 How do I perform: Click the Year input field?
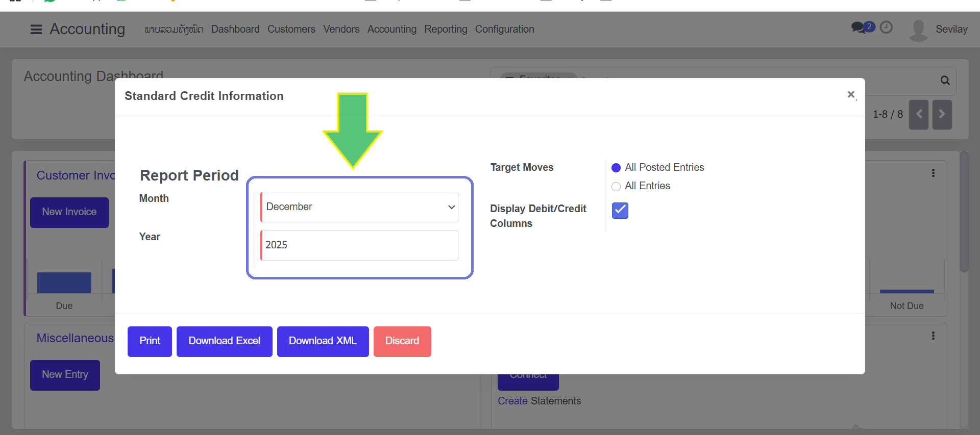coord(359,245)
